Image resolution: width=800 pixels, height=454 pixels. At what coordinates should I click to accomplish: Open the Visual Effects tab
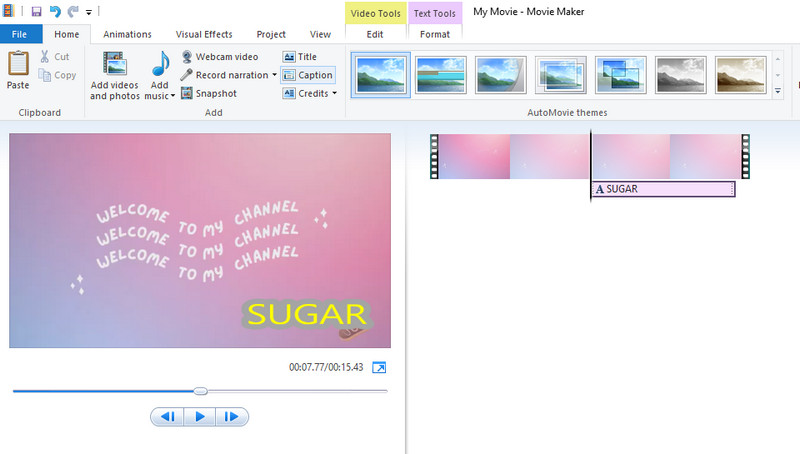pos(204,34)
